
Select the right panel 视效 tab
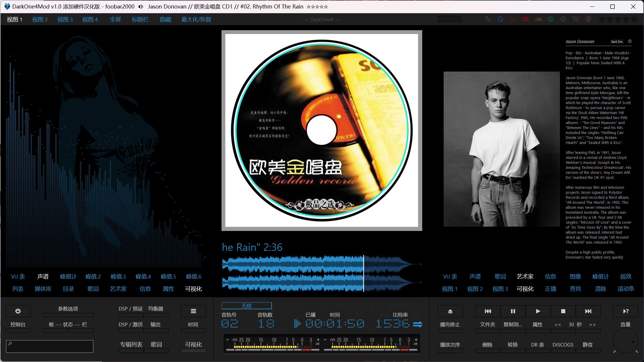point(626,276)
